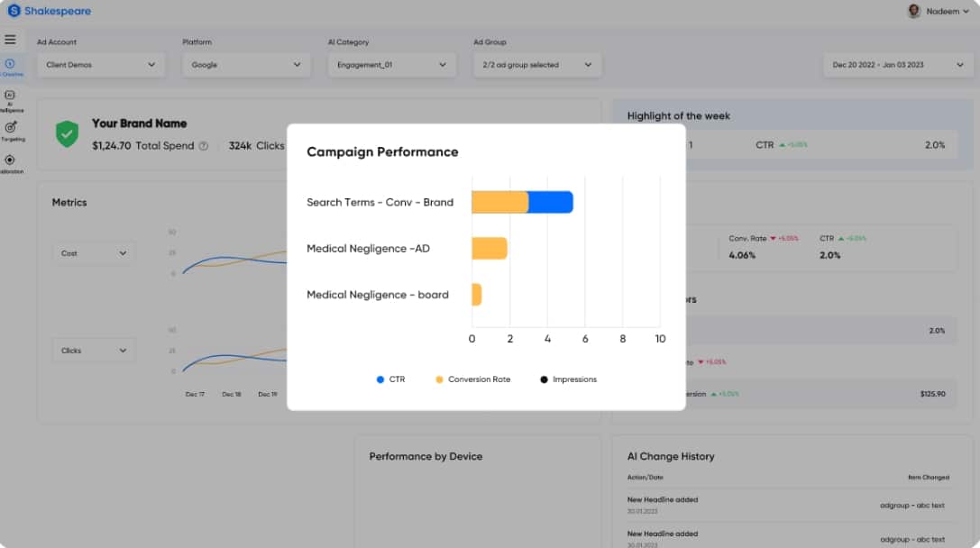The image size is (980, 548).
Task: Open the hamburger menu
Action: click(10, 40)
